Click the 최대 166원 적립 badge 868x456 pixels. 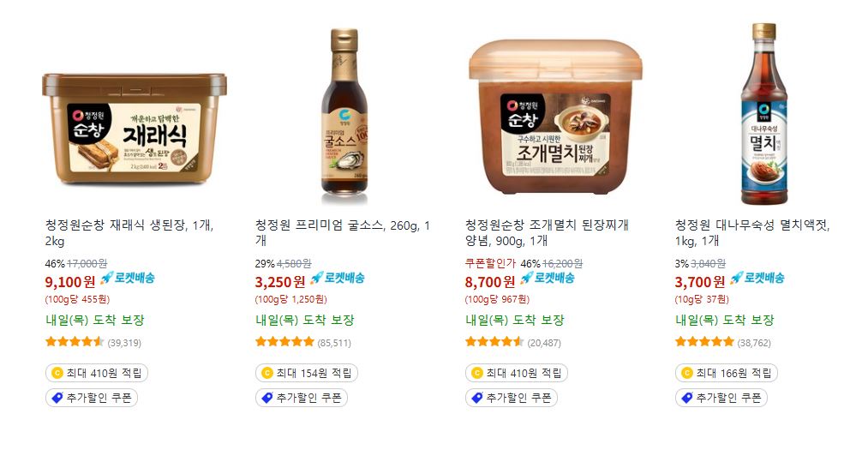(727, 373)
